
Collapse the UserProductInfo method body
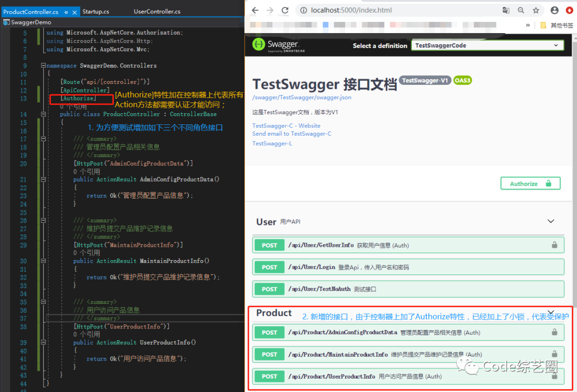click(43, 342)
